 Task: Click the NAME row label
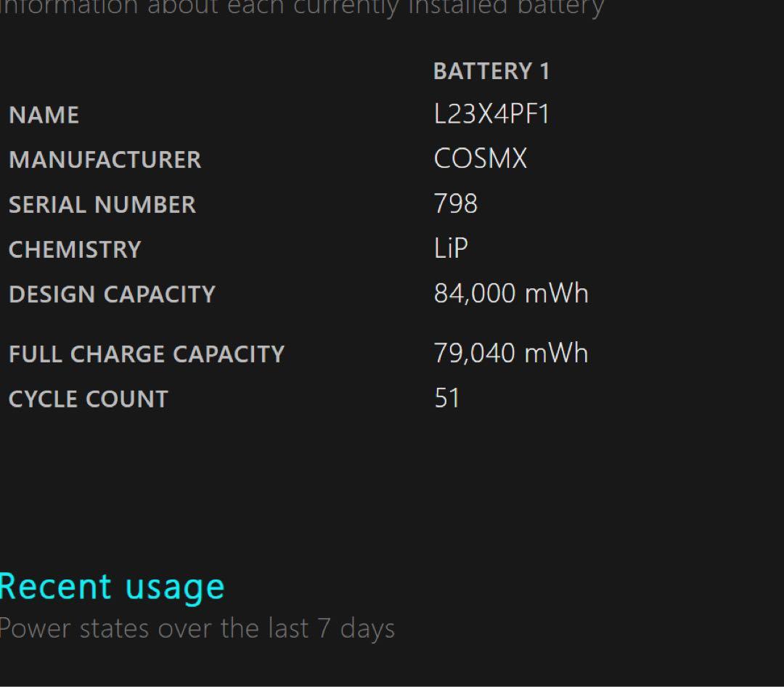pyautogui.click(x=44, y=115)
